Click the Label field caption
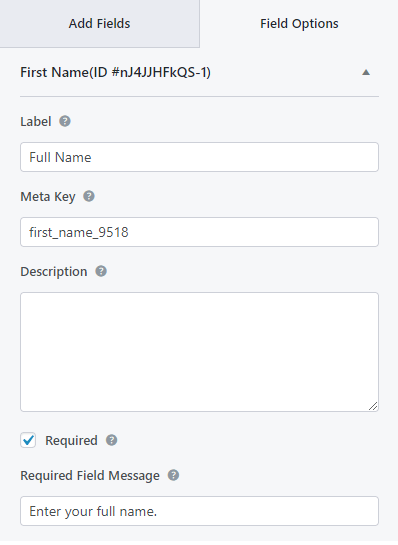 pyautogui.click(x=36, y=122)
